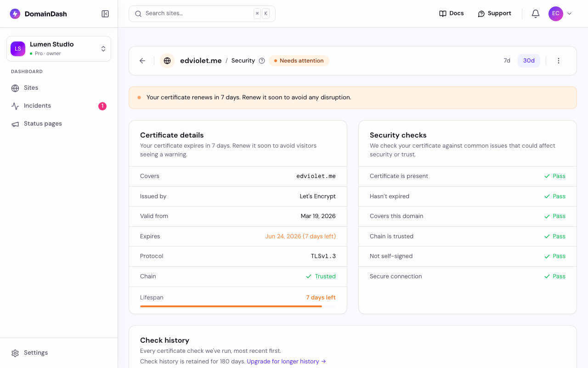Image resolution: width=588 pixels, height=368 pixels.
Task: Switch to the 30d time range
Action: pos(529,61)
